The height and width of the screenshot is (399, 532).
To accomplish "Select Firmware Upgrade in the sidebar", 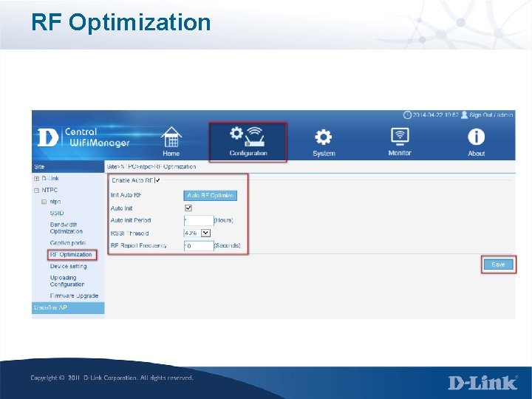I will (74, 296).
